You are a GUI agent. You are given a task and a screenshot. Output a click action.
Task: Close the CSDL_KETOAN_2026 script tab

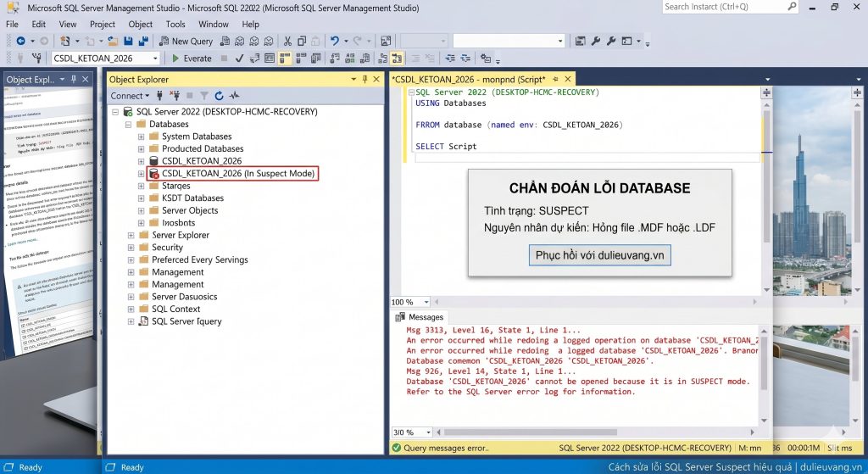coord(567,79)
